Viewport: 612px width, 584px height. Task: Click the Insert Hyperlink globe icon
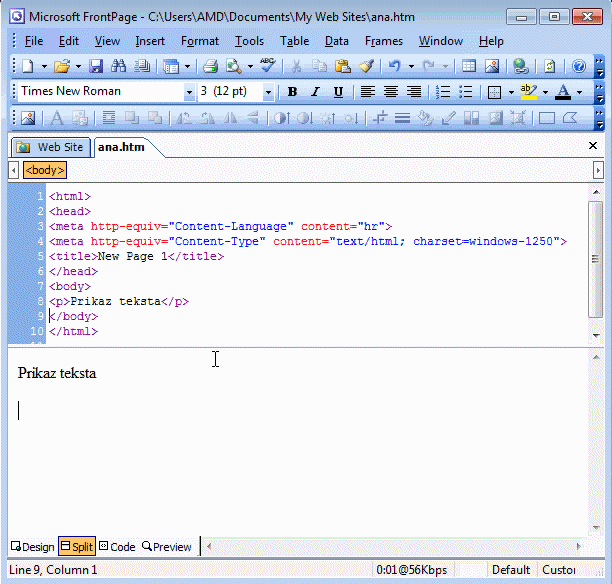pos(520,66)
